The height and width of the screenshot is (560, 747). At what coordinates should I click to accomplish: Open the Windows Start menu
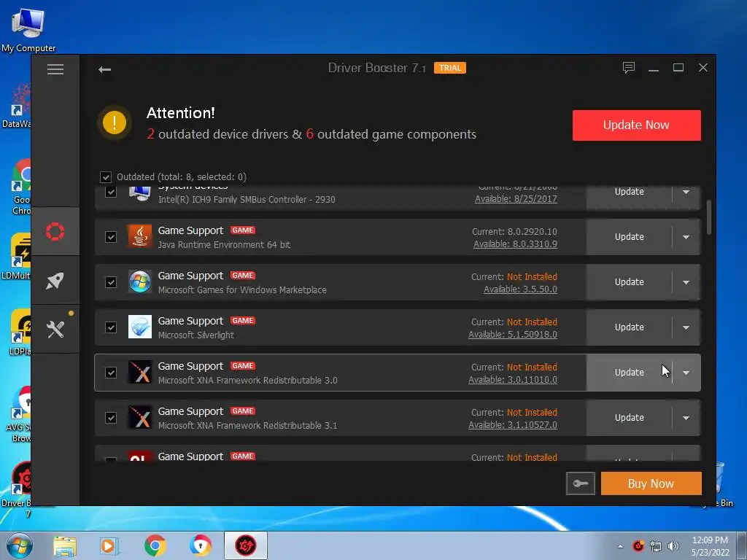click(x=19, y=545)
